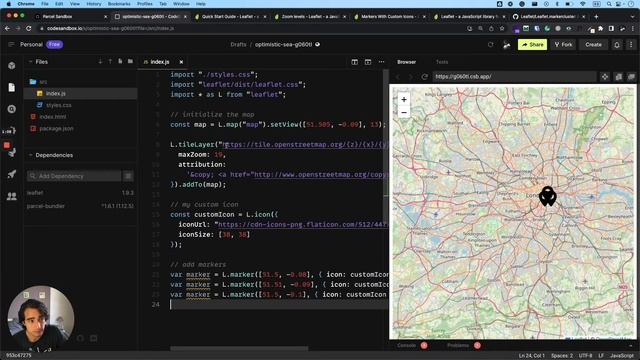Click the preview URL address field

point(514,77)
